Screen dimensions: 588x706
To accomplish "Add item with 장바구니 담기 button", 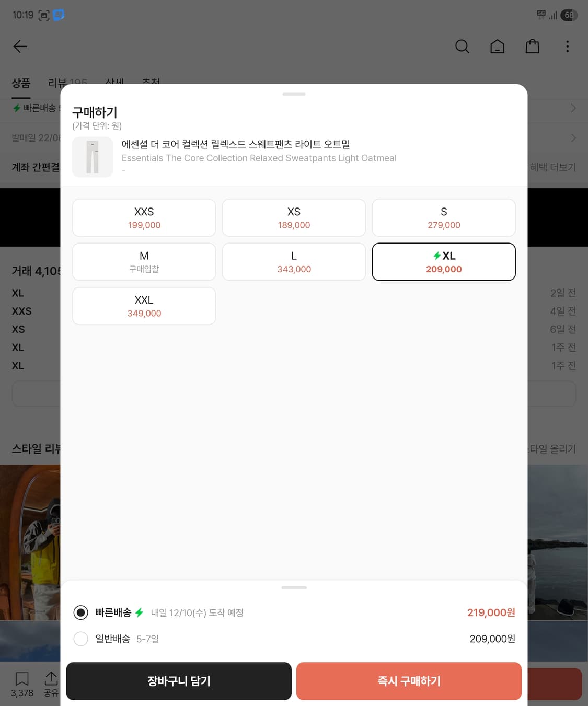I will (178, 681).
